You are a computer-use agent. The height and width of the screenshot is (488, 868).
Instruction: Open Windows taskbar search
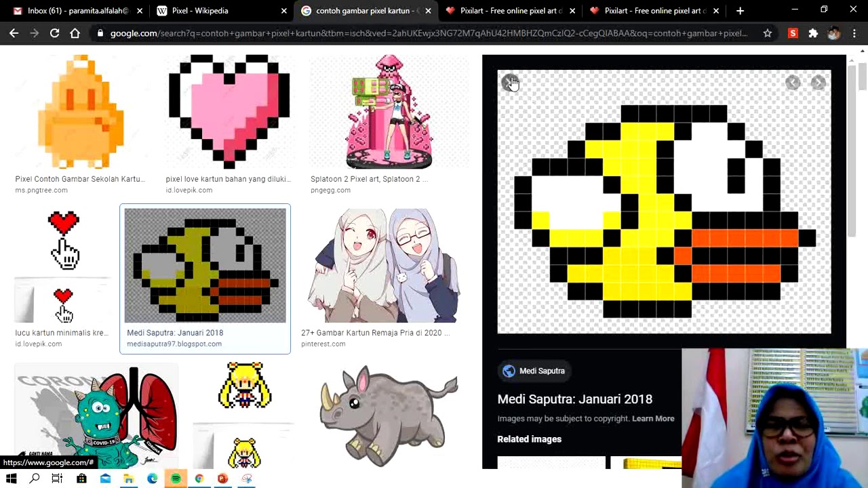coord(35,479)
